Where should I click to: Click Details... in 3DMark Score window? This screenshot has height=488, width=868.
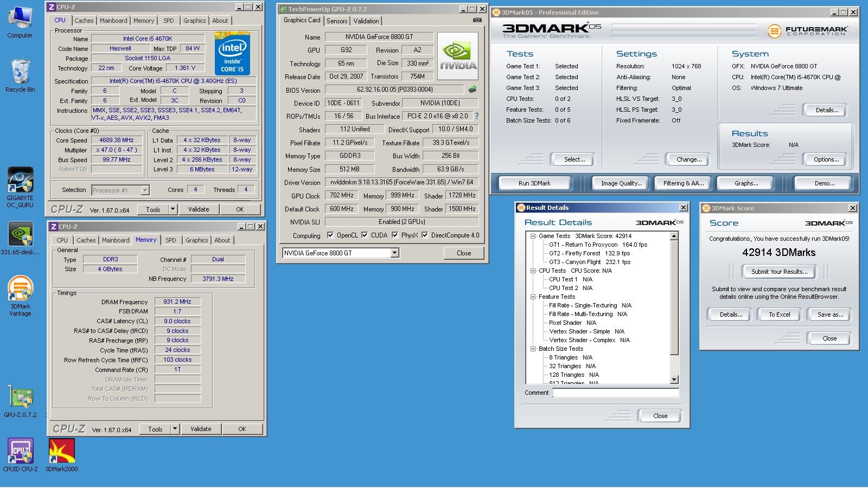tap(731, 314)
